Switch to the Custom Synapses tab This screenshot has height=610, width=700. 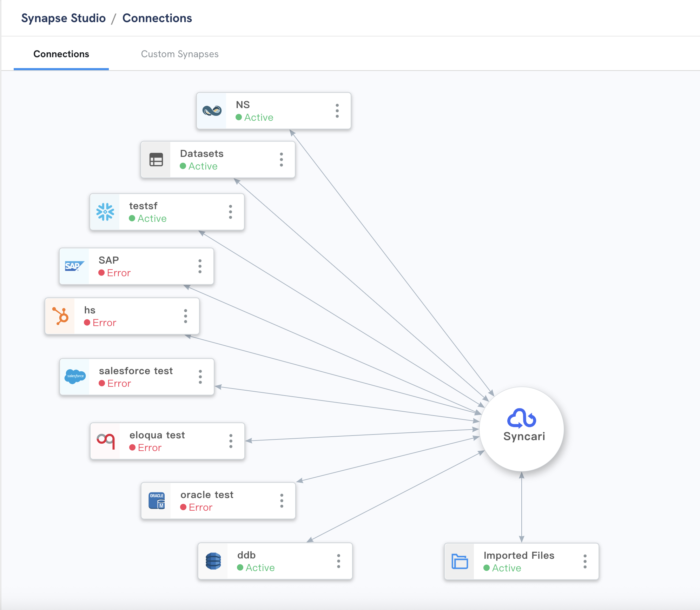(x=180, y=54)
